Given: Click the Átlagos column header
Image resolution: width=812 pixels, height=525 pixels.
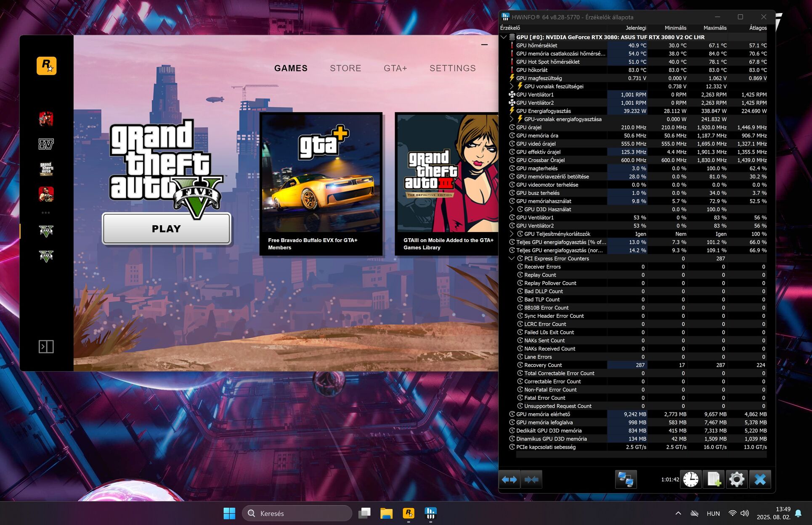Looking at the screenshot, I should (x=758, y=28).
